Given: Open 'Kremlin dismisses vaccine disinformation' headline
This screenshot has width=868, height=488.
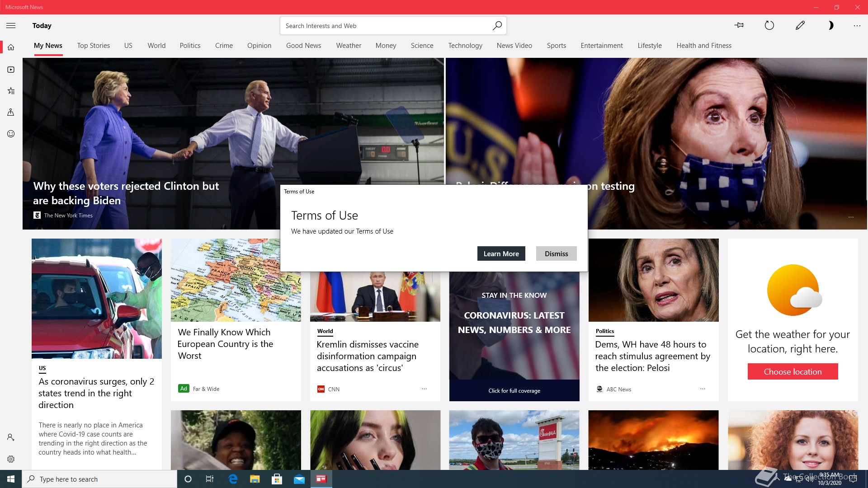Looking at the screenshot, I should click(368, 356).
